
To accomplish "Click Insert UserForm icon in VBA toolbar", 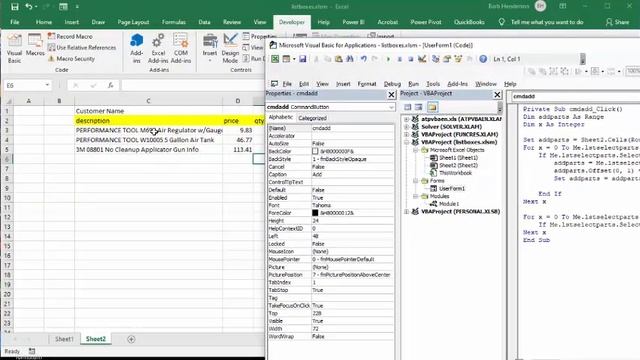I will pyautogui.click(x=286, y=59).
